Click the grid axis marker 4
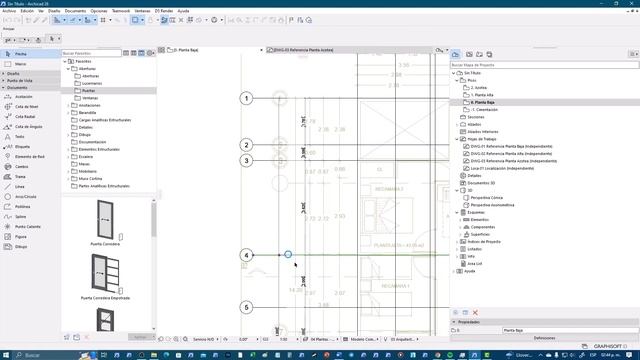 (x=246, y=255)
